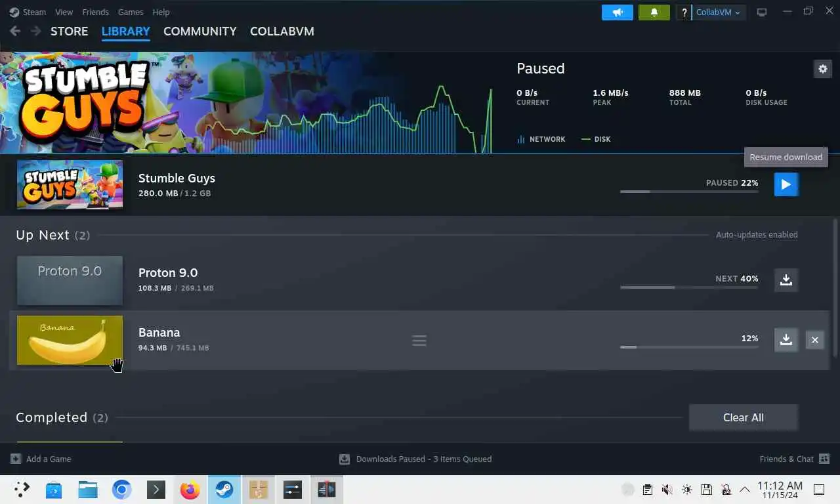Click Downloads Paused status in bottom bar

point(415,459)
